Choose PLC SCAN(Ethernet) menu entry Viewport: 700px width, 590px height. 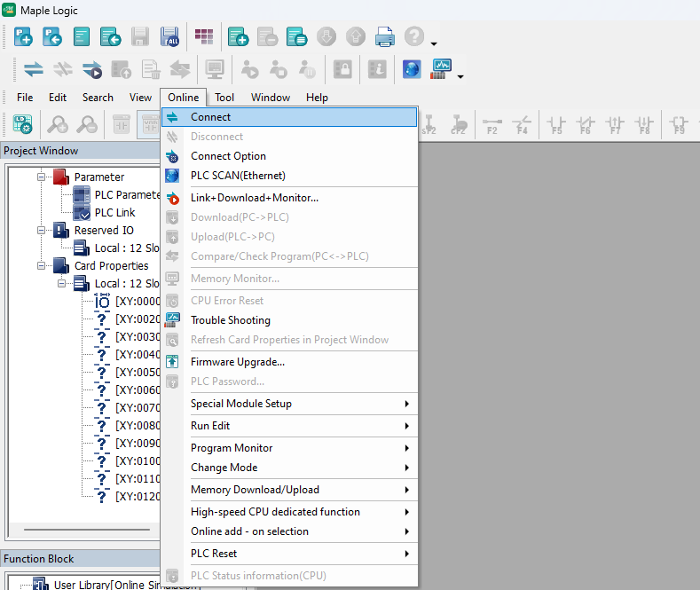pos(289,176)
